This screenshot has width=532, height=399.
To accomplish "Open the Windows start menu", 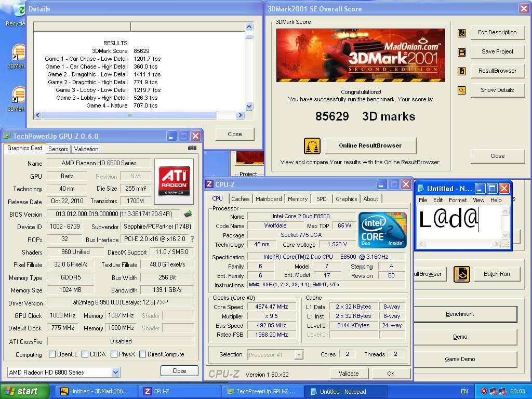I will (24, 391).
